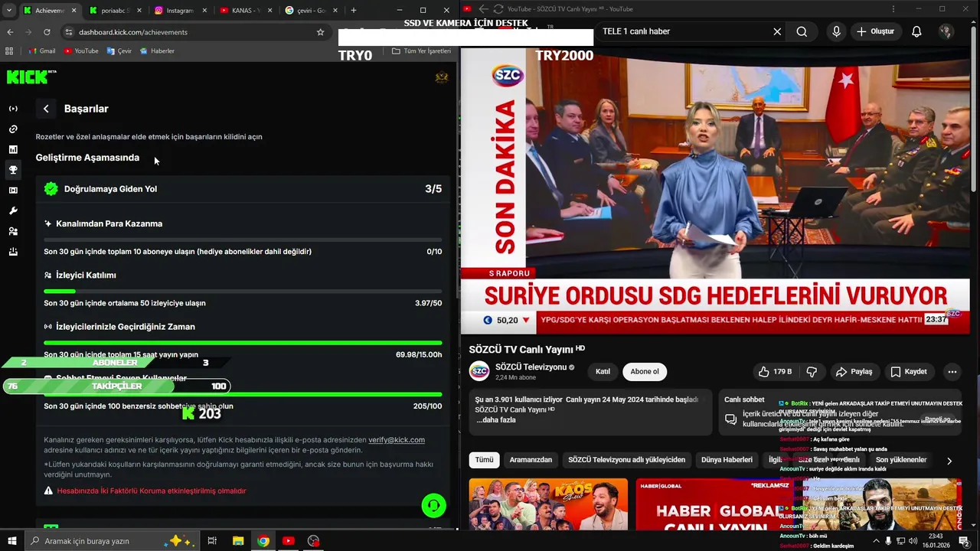
Task: Open the Kick stream (live) sidebar icon
Action: (x=13, y=109)
